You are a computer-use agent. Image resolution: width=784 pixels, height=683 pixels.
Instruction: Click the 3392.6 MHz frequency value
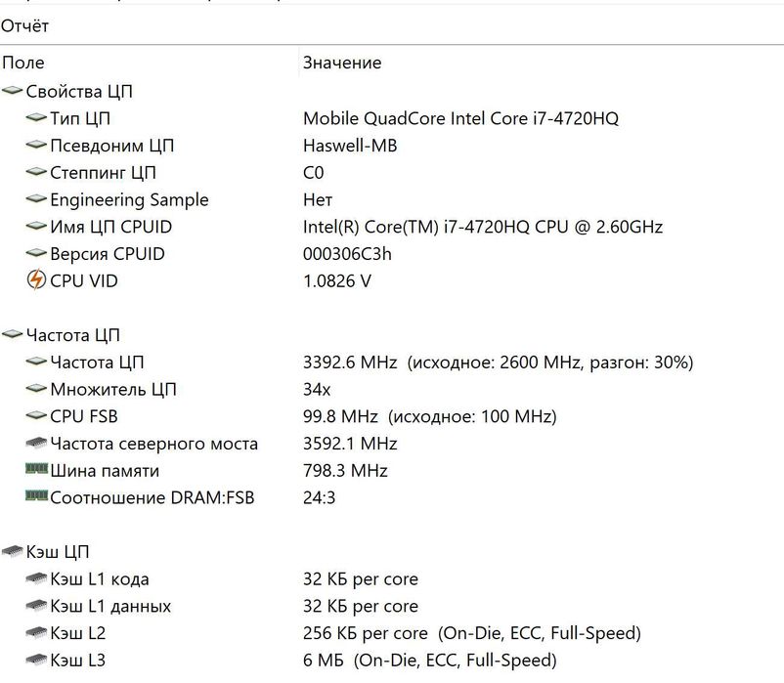click(350, 363)
